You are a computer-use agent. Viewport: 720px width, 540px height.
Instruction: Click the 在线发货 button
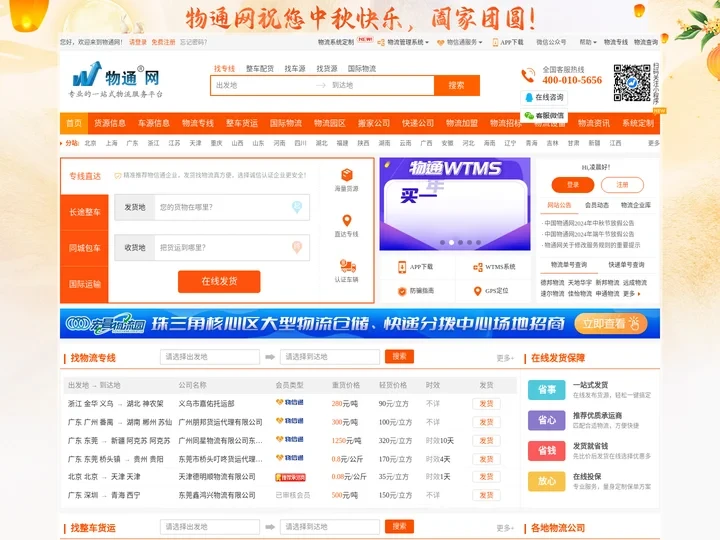[219, 281]
